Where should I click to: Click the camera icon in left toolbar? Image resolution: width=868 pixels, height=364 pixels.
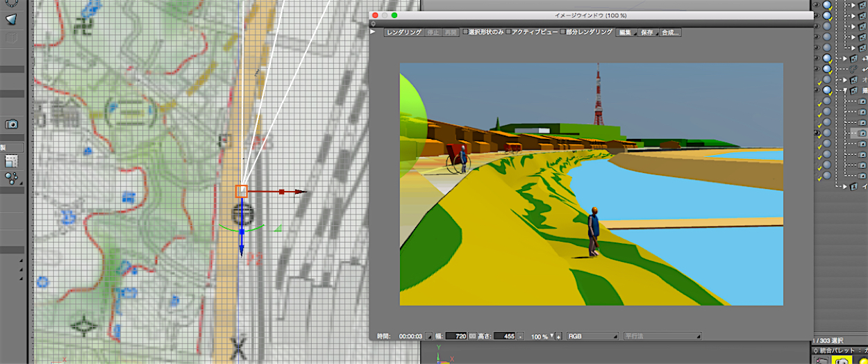pos(11,124)
